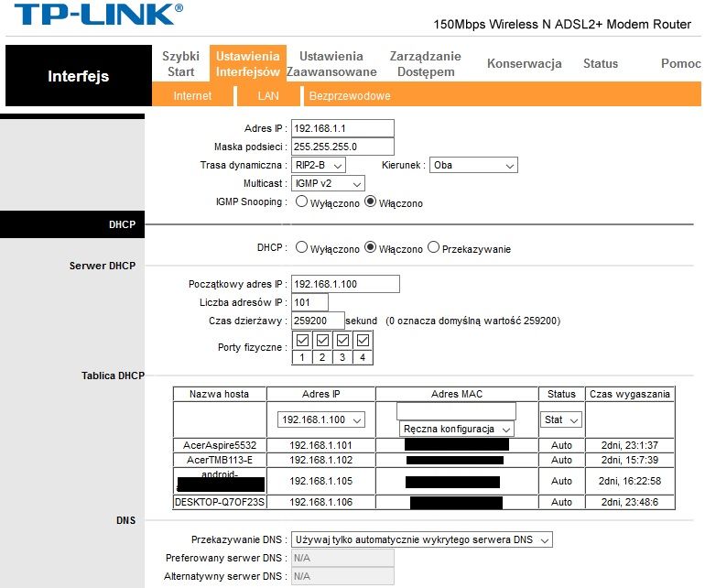The height and width of the screenshot is (588, 705).
Task: Go to Zarządzanie Dostępem tab
Action: pos(426,63)
